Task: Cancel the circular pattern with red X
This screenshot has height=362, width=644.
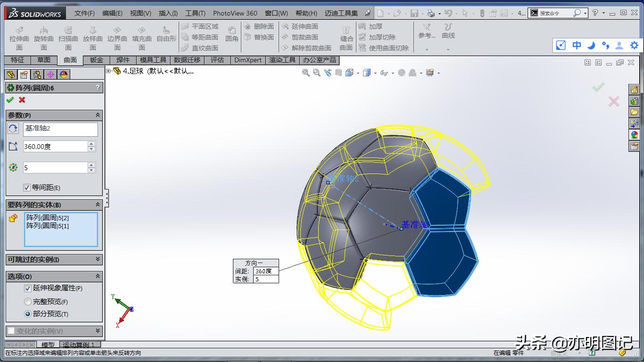Action: [21, 100]
